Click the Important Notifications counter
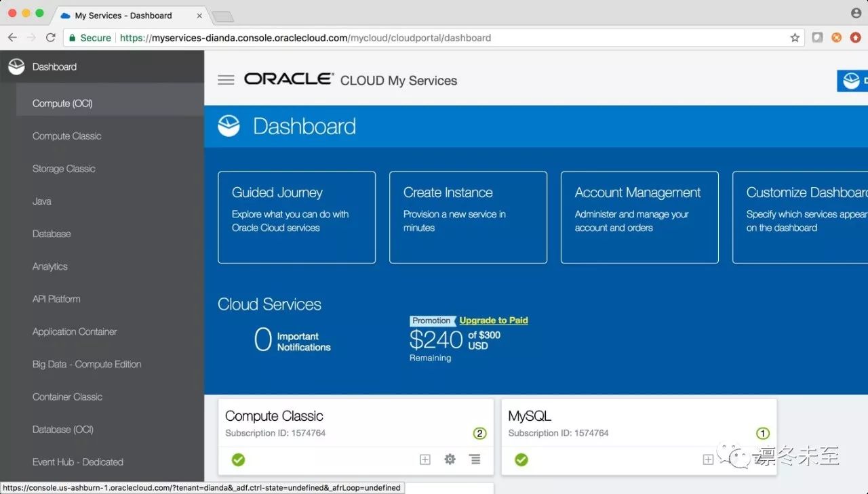This screenshot has width=868, height=494. pos(292,341)
